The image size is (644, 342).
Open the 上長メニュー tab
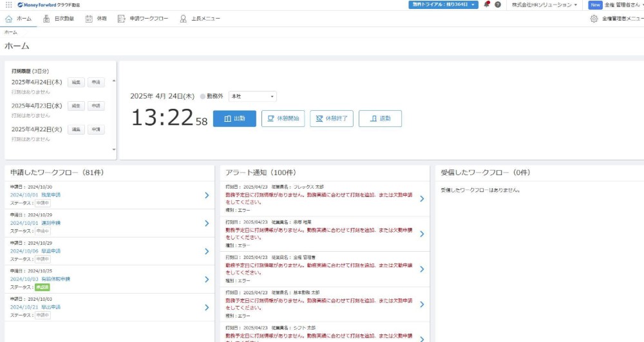point(200,19)
